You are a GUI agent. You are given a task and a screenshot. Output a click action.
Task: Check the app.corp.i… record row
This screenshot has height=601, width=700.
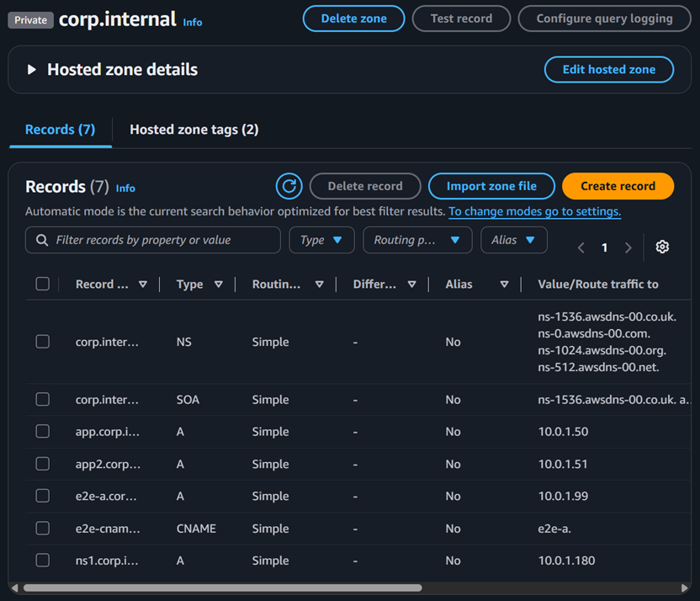point(42,431)
